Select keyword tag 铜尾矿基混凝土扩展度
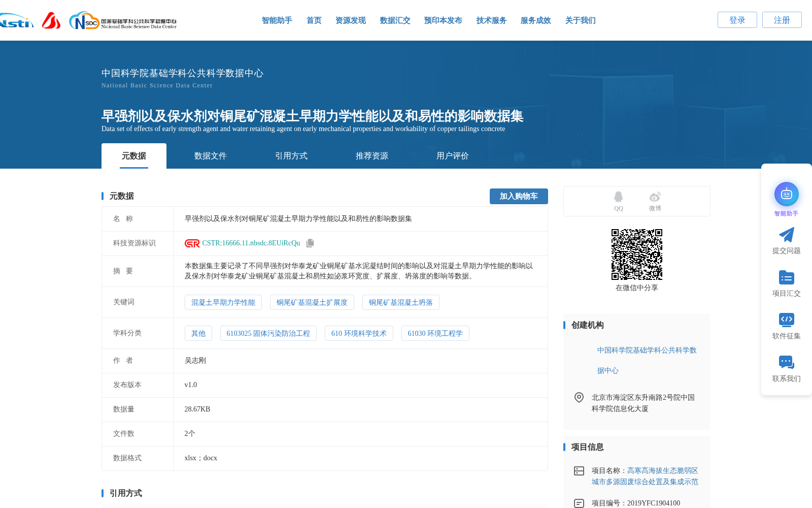The image size is (812, 508). 312,302
